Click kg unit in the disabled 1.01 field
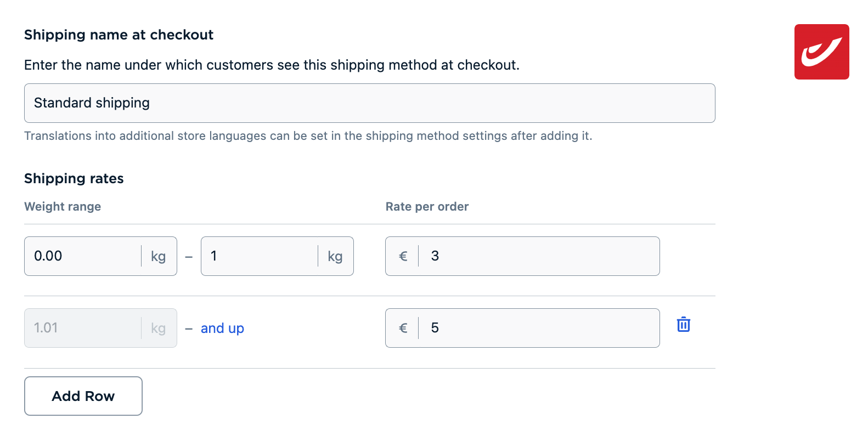The width and height of the screenshot is (868, 441). pos(158,329)
